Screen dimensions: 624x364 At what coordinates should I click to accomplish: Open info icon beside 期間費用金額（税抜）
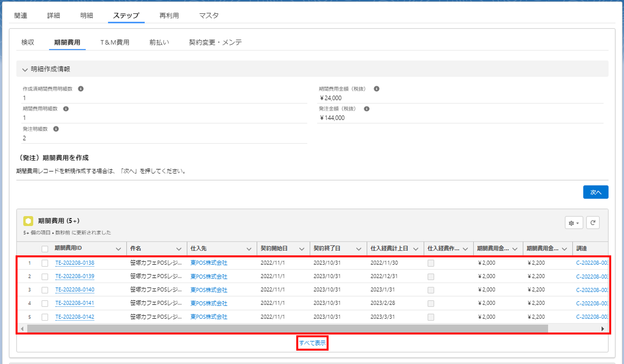tap(376, 89)
